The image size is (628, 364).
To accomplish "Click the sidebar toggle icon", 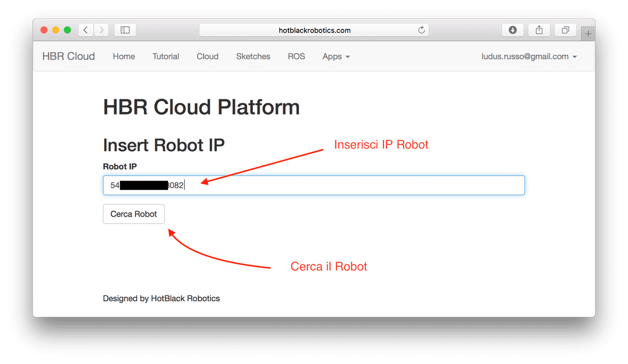I will coord(125,30).
